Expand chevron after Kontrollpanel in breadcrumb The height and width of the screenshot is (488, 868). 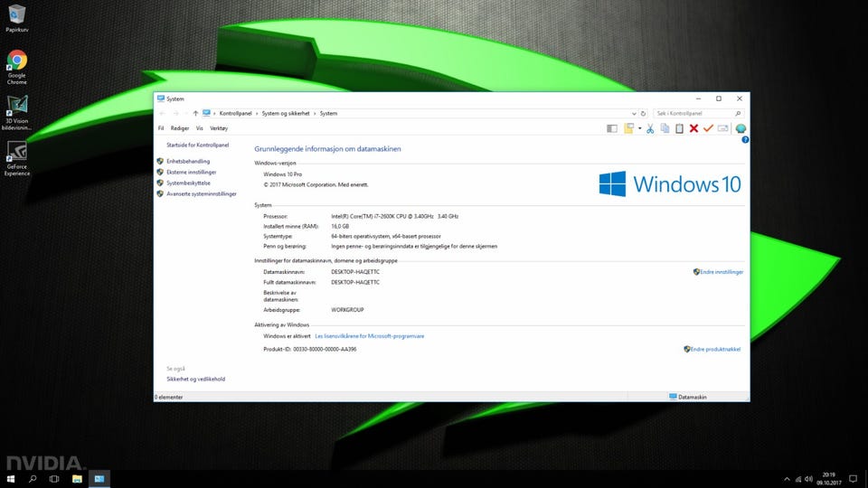[257, 114]
